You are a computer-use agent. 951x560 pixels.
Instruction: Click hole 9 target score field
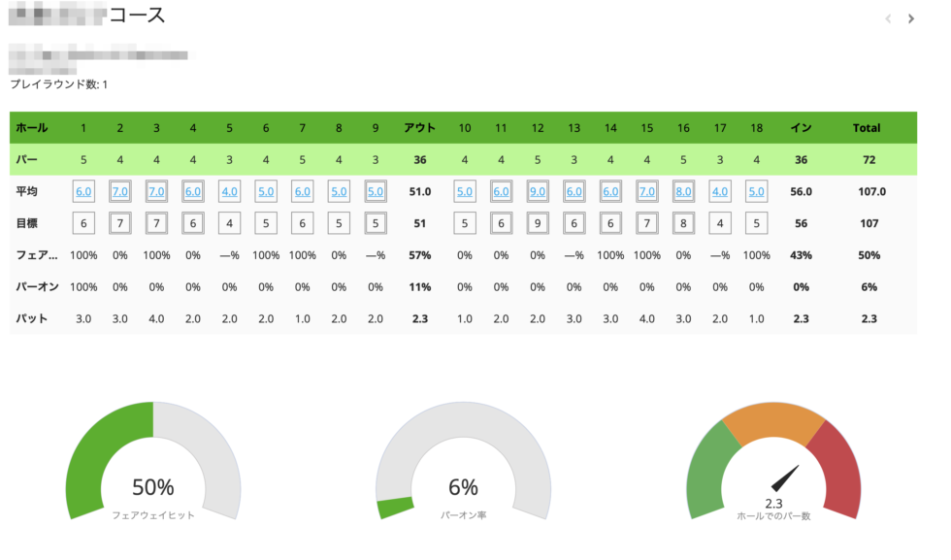tap(376, 223)
